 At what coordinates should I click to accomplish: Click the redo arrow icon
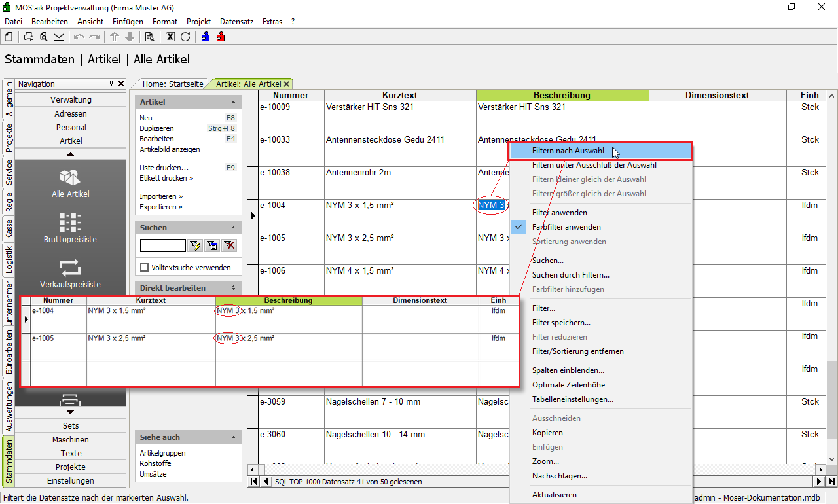point(94,37)
